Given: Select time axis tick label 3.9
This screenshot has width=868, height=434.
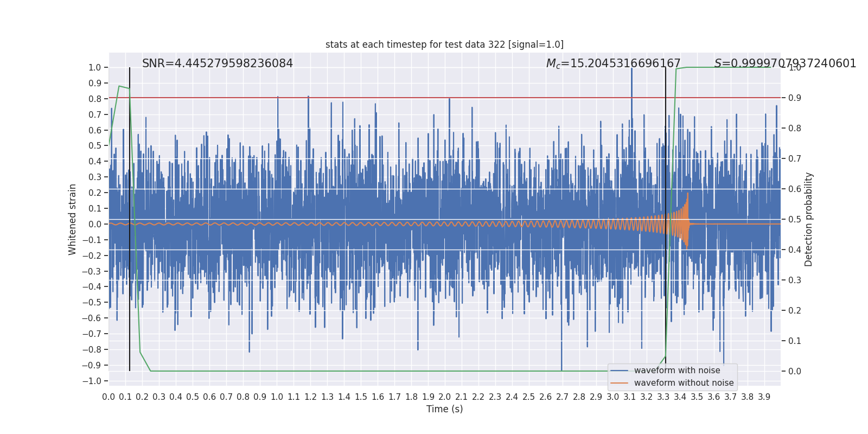Looking at the screenshot, I should 764,397.
